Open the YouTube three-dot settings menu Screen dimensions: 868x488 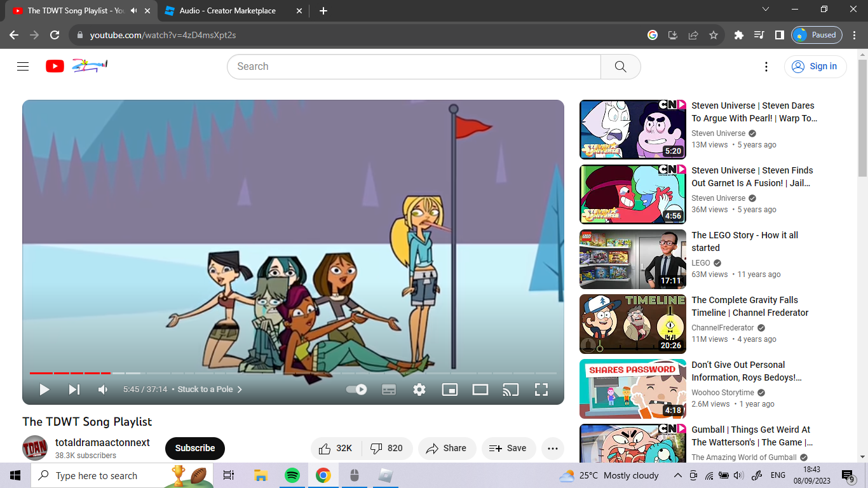pos(766,66)
